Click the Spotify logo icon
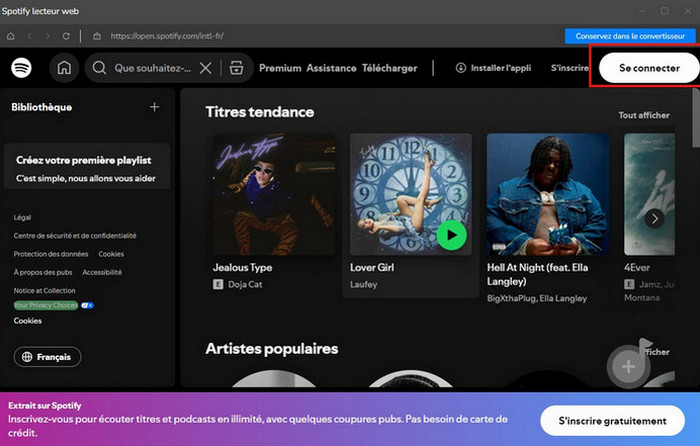 pyautogui.click(x=22, y=68)
